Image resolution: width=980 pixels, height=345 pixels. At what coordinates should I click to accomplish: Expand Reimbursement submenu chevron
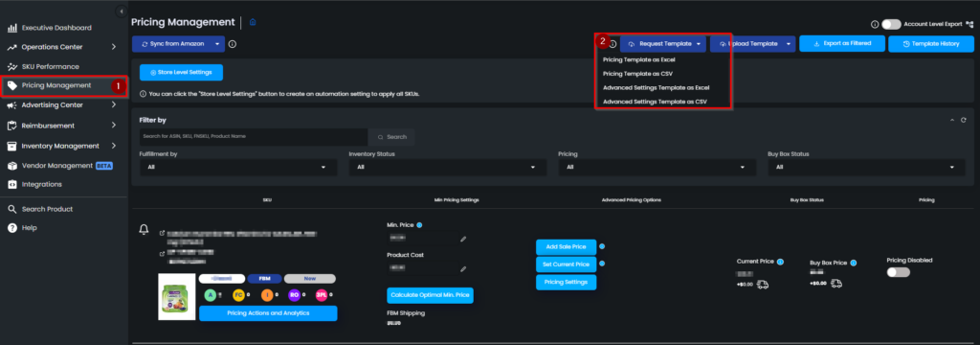tap(113, 126)
